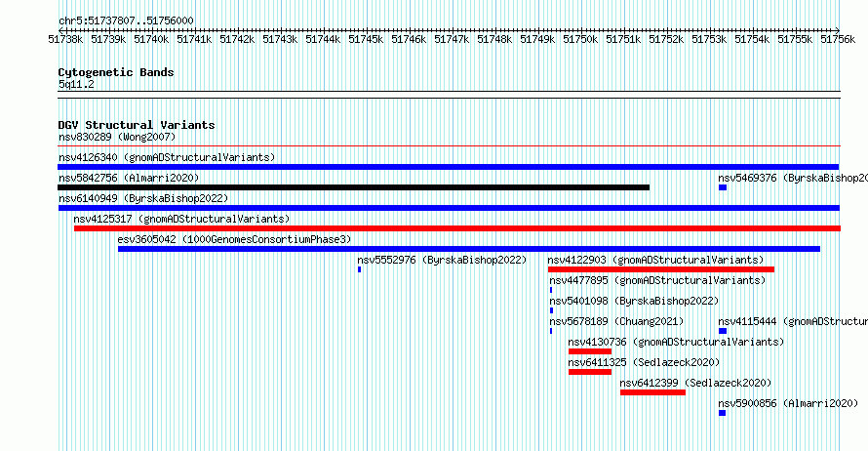
Task: Click the 51740k ruler tick label
Action: coord(151,39)
